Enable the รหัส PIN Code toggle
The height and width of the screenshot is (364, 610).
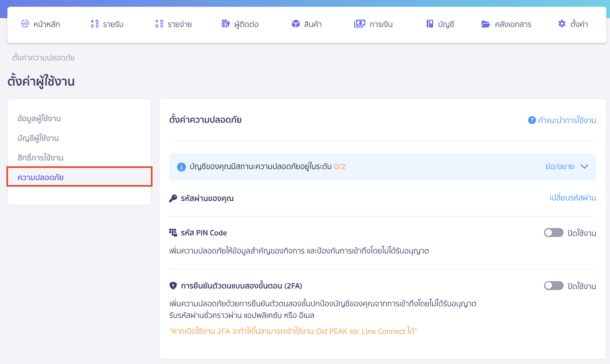pos(553,233)
